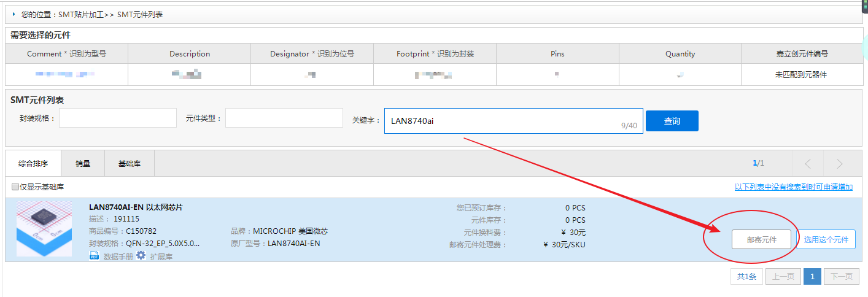Choose 选用这个元件 for the LAN8740AI-EN
Image resolution: width=868 pixels, height=297 pixels.
pos(826,239)
